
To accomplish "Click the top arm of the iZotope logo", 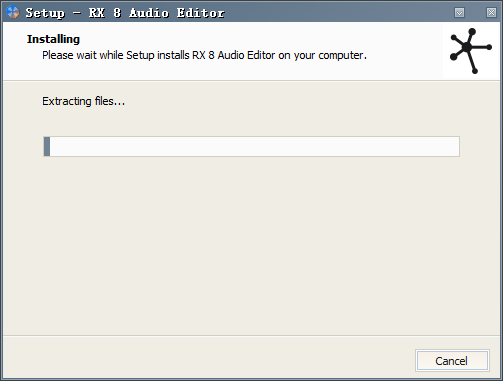I will pyautogui.click(x=470, y=38).
